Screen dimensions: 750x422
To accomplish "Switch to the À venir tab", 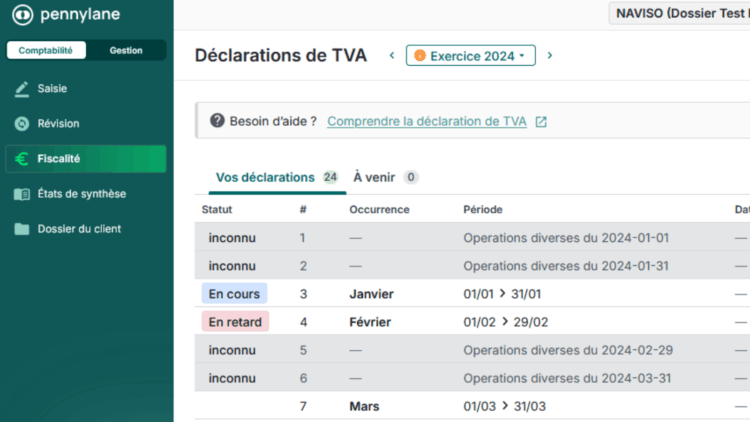I will point(374,177).
